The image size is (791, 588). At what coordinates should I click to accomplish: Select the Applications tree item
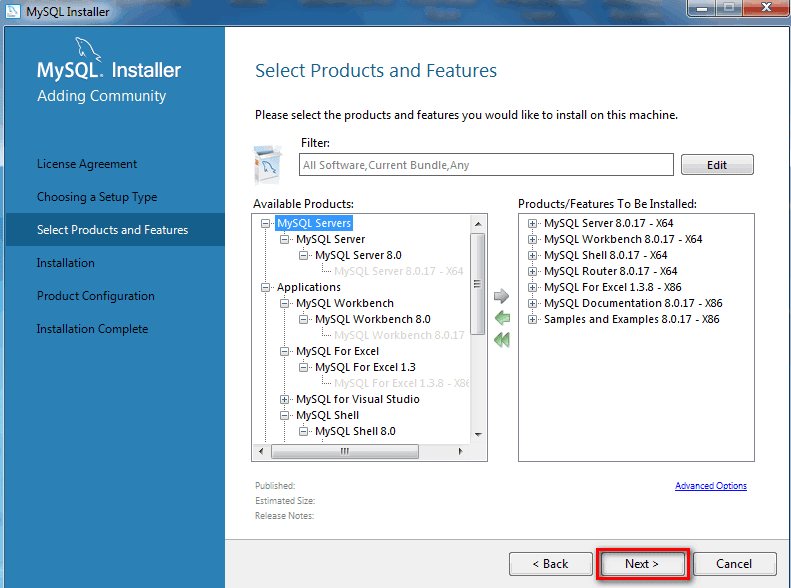click(309, 287)
